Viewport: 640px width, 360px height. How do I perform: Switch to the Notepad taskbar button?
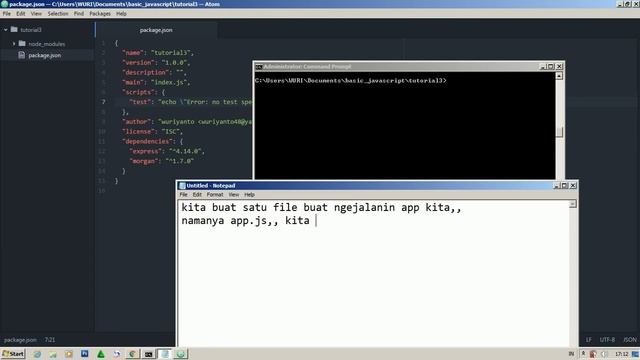point(164,354)
